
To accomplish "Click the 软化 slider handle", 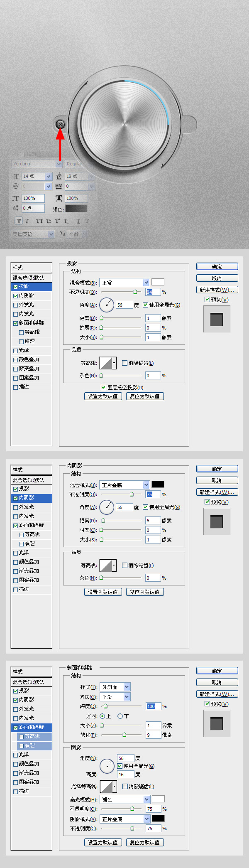I will click(124, 735).
